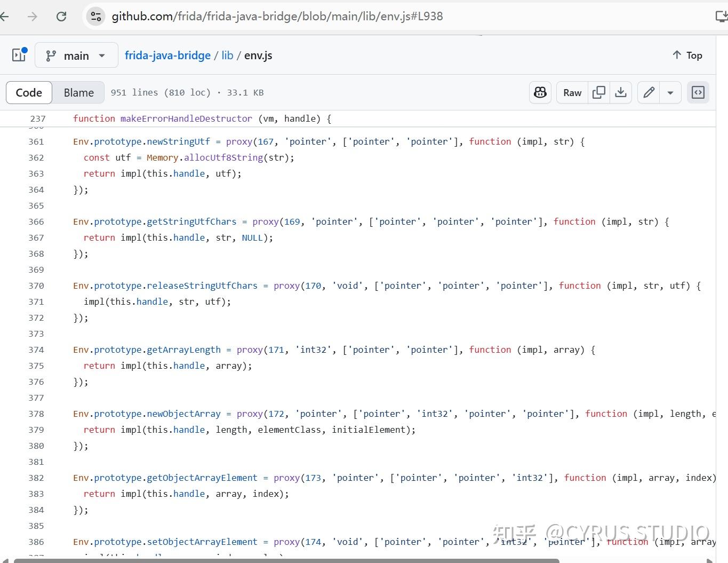Toggle the file tree sidebar
This screenshot has height=563, width=728.
pos(19,54)
